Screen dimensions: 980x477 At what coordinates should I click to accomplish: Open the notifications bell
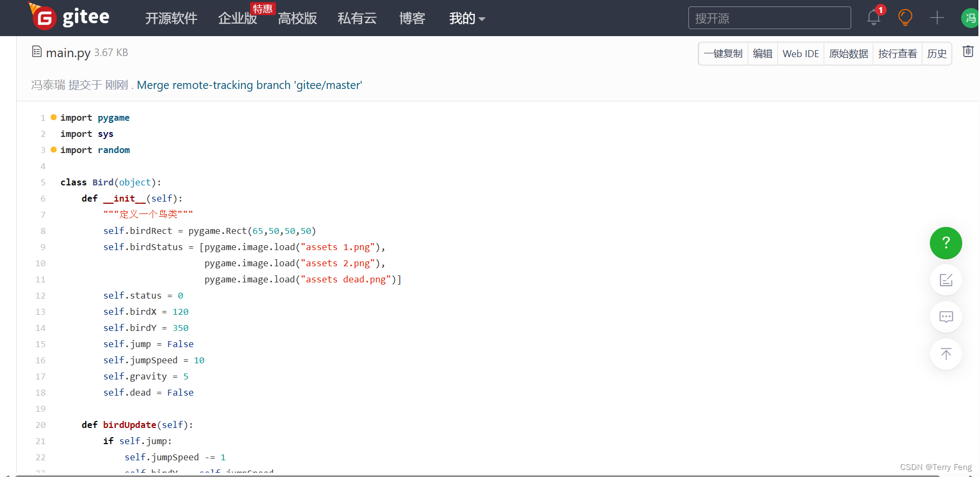pos(874,18)
